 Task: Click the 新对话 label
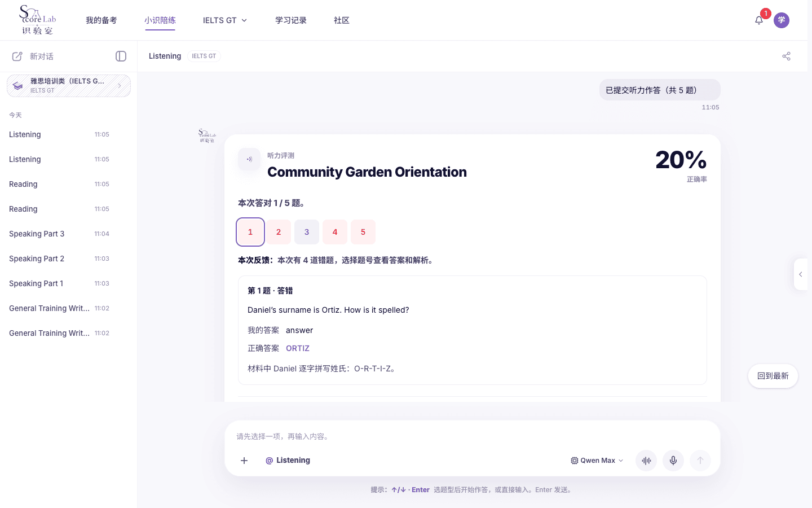[x=42, y=56]
